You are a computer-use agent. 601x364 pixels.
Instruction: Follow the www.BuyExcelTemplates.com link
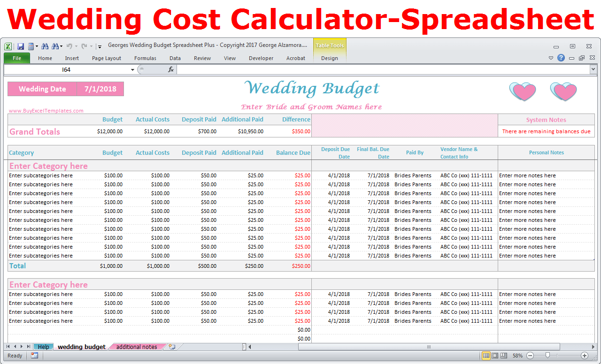(x=46, y=110)
